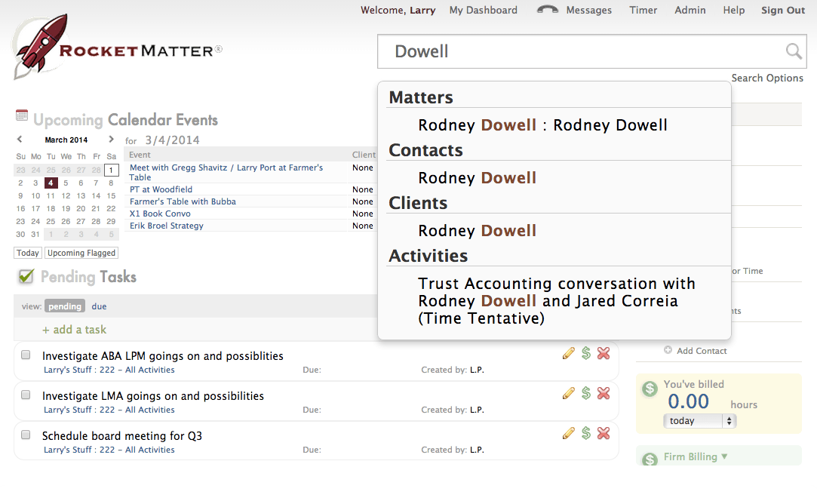Click the Event column header
Screen dimensions: 817x504
tap(140, 155)
